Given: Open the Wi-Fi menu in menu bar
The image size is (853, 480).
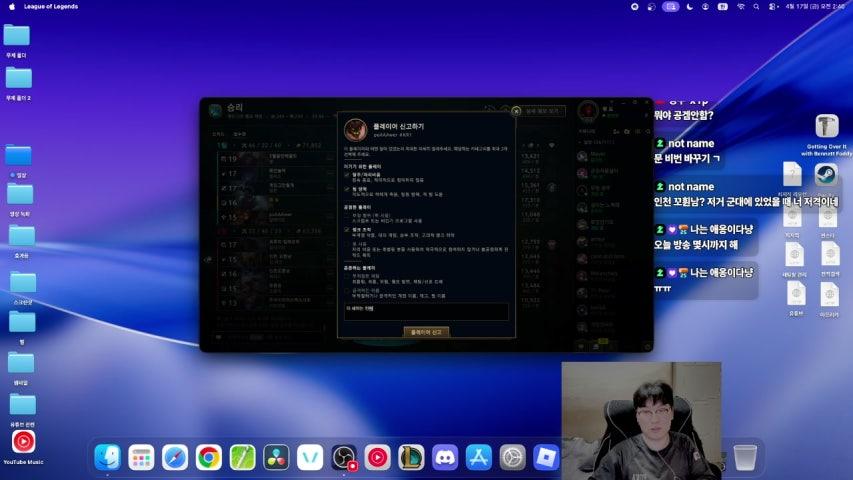Looking at the screenshot, I should [741, 6].
